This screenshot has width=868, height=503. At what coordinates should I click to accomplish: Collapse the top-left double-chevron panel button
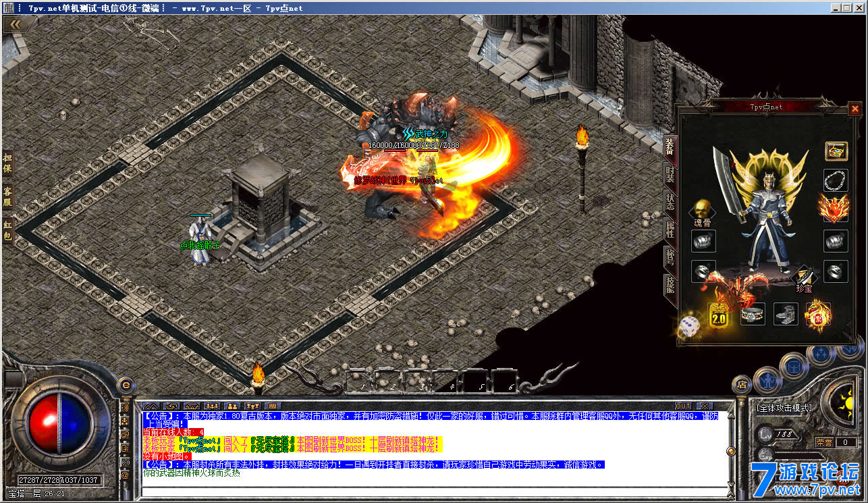(14, 24)
